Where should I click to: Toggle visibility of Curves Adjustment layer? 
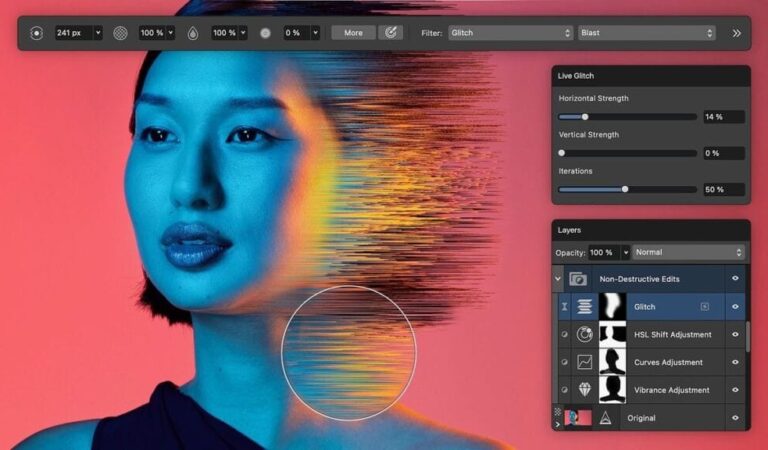pos(735,362)
